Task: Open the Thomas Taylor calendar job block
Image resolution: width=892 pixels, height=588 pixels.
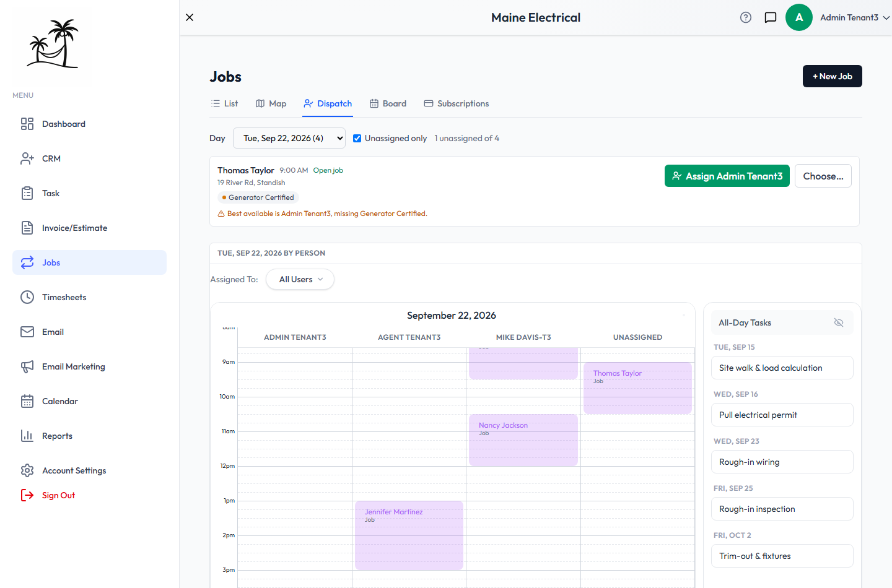Action: point(637,388)
